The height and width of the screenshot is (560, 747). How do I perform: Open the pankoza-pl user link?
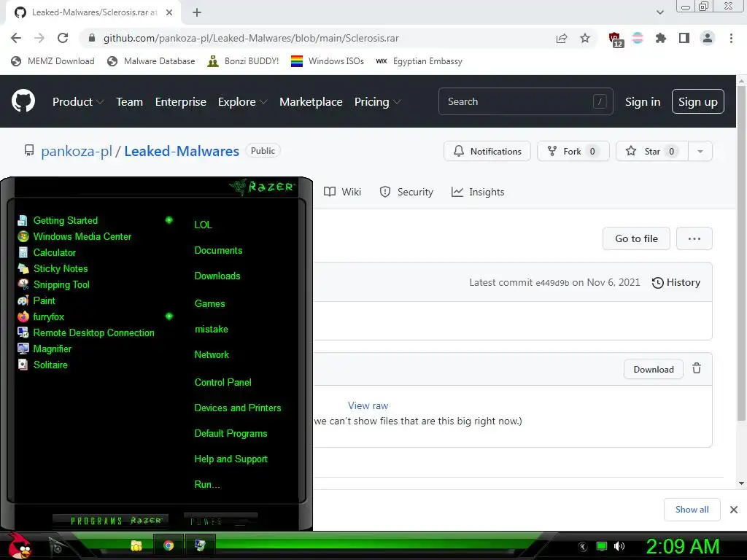(76, 151)
